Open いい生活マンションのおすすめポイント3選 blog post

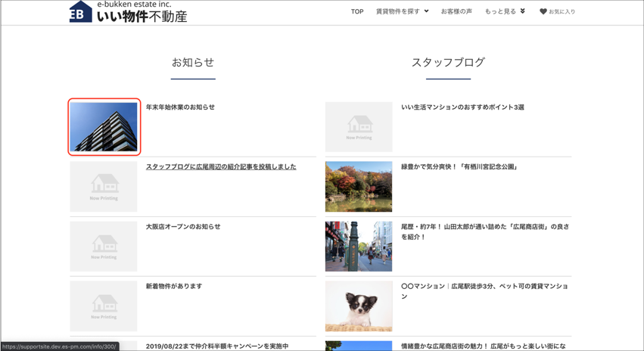[462, 107]
